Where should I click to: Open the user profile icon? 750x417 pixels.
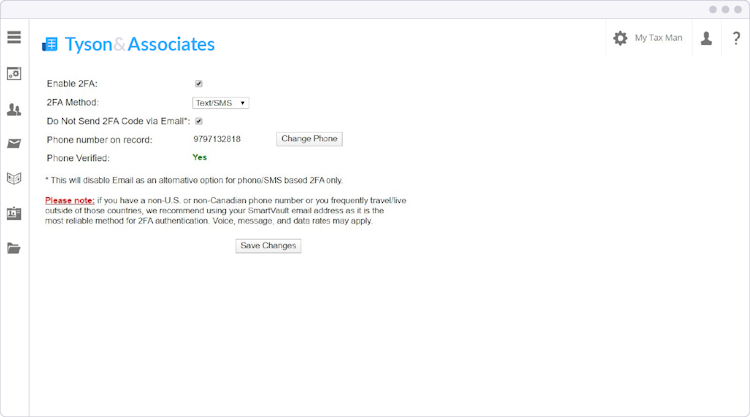click(x=706, y=38)
